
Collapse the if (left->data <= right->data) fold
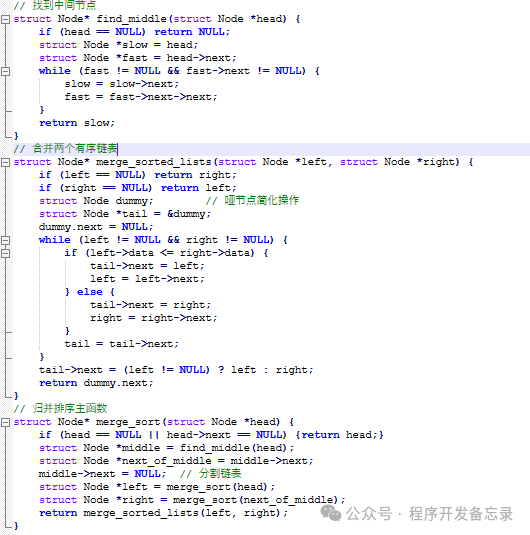coord(5,253)
